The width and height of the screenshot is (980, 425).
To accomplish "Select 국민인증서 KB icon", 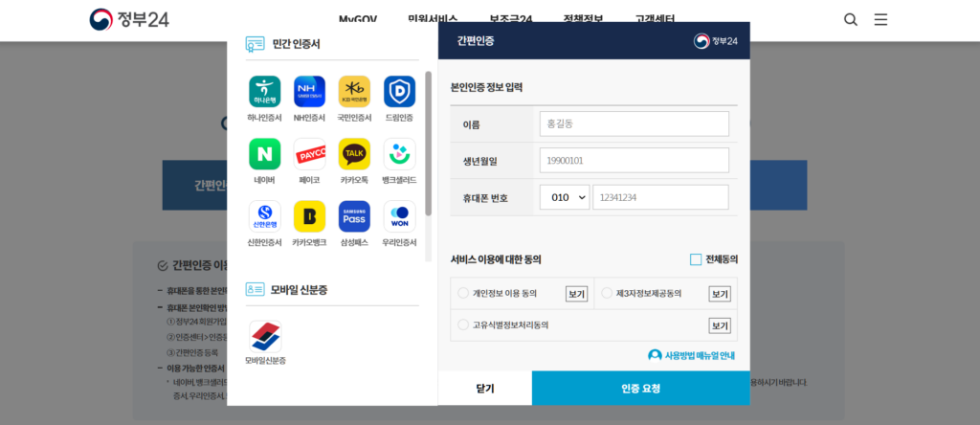I will (x=354, y=92).
